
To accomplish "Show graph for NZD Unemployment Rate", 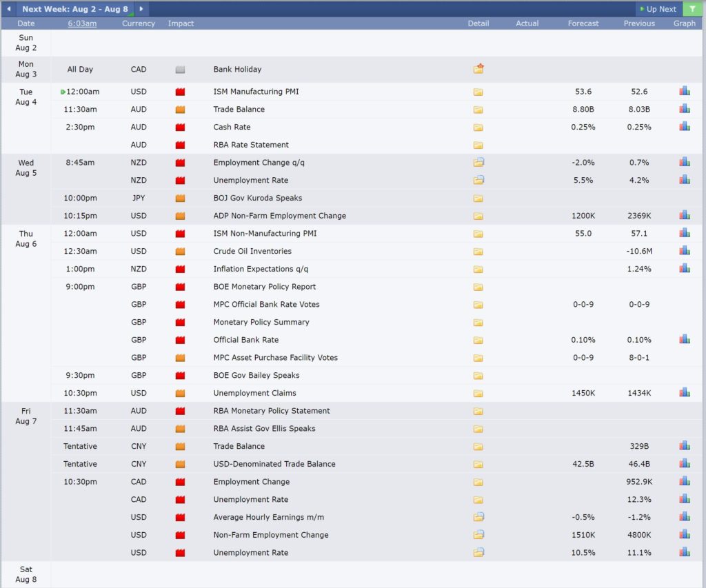I will pyautogui.click(x=685, y=180).
